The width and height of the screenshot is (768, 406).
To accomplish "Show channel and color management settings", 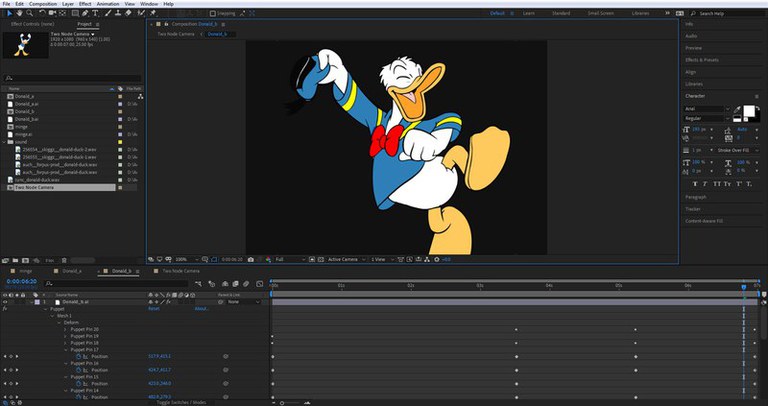I will [268, 259].
